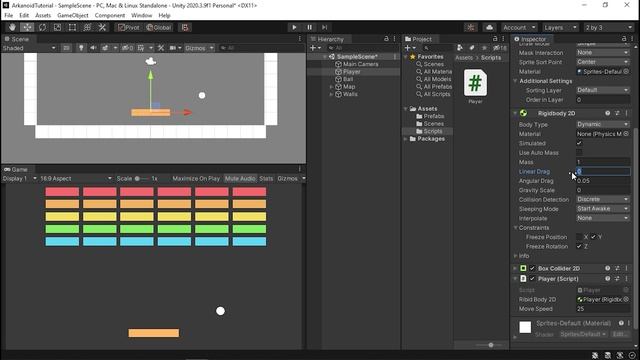Expand Map object in Hierarchy
The height and width of the screenshot is (360, 640).
pos(331,87)
